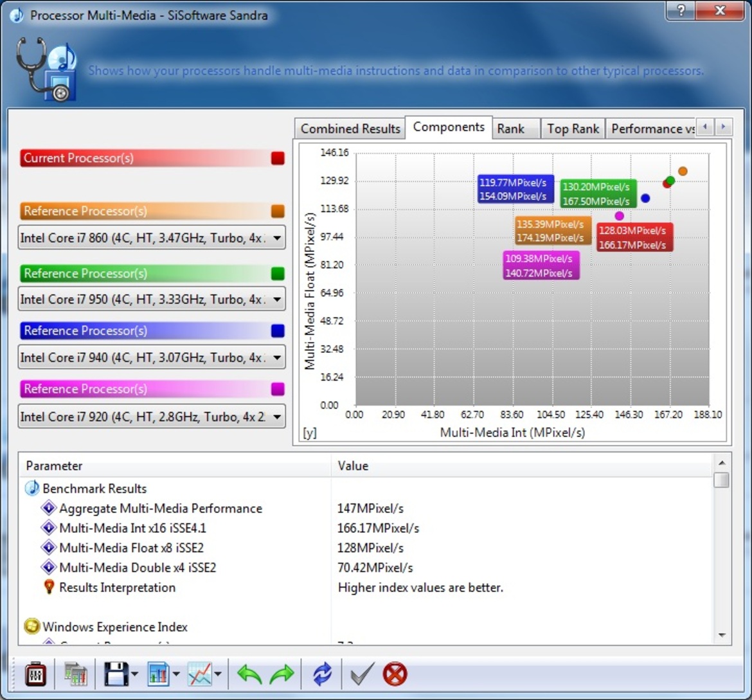Select the 70.42MPixel/s value
Screen dimensions: 752x700
tap(375, 567)
